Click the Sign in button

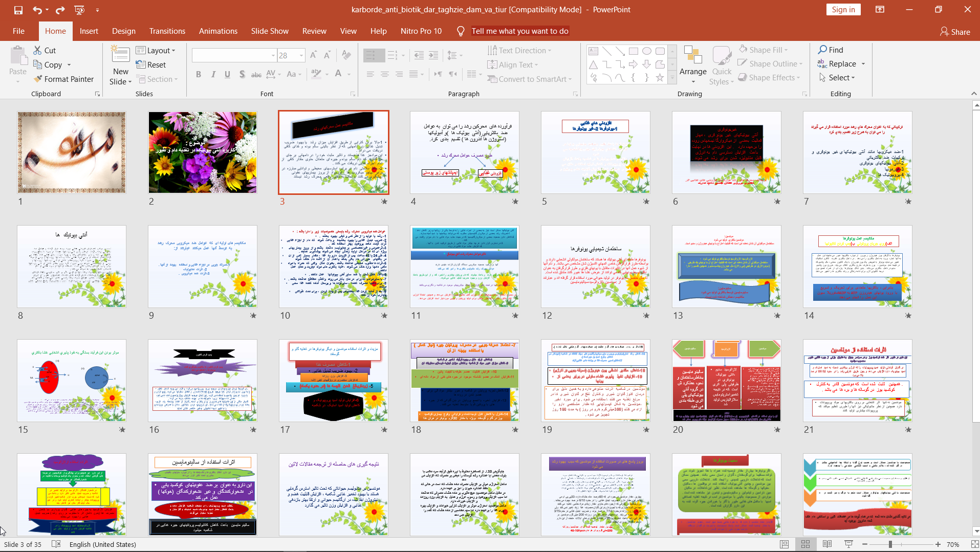point(843,10)
